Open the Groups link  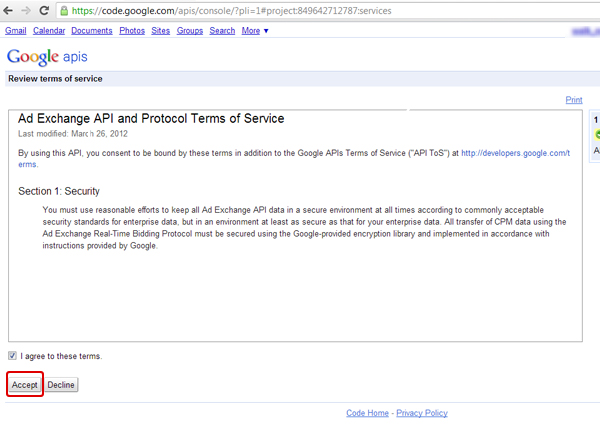click(x=190, y=31)
